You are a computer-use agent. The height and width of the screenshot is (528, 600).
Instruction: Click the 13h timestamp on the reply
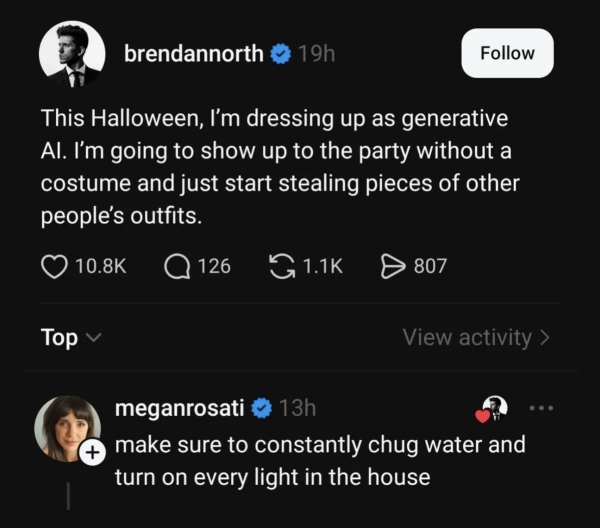point(297,409)
